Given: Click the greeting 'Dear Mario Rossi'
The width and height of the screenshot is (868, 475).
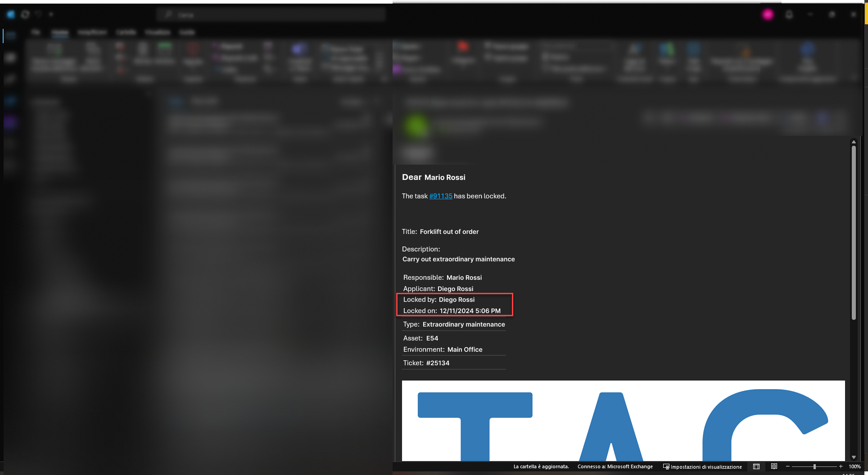Looking at the screenshot, I should 434,177.
